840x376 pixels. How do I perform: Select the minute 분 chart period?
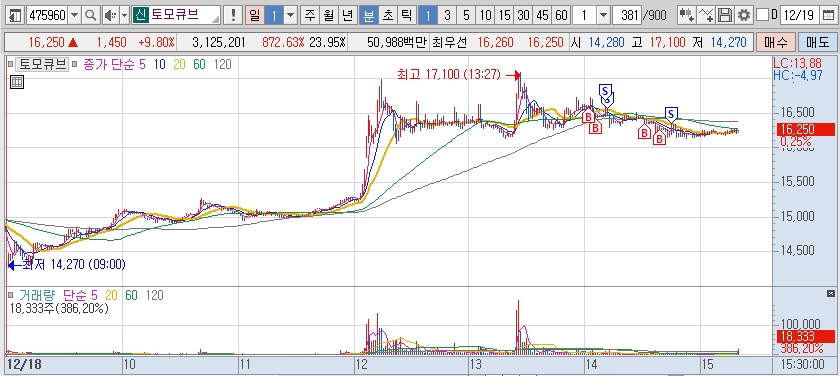[x=369, y=16]
